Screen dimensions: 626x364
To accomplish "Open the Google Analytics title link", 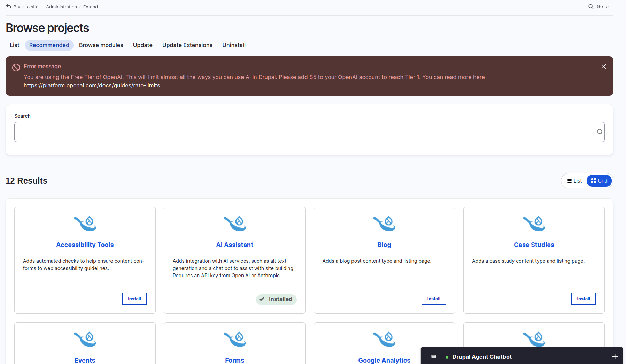I will point(384,360).
